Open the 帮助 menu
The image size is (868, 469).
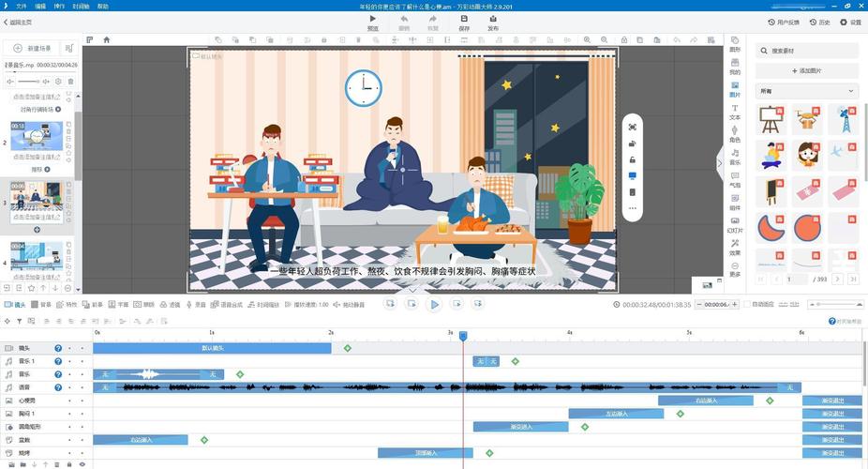pos(103,6)
